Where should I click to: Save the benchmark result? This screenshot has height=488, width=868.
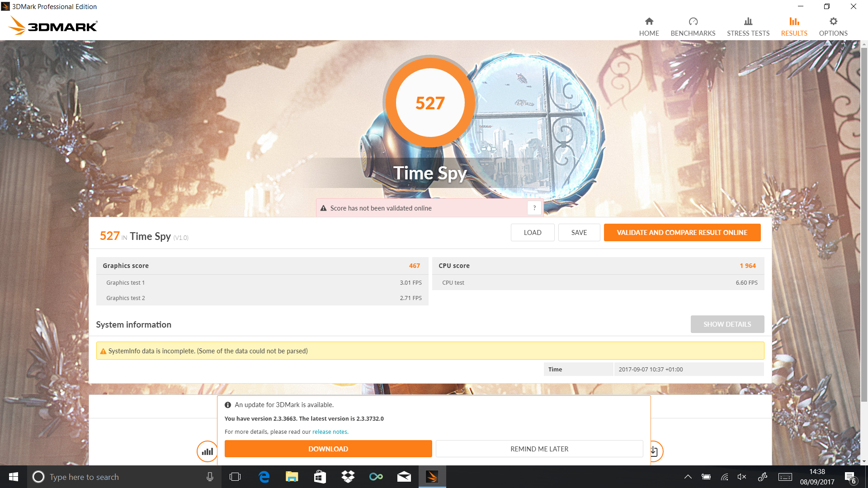[x=579, y=232]
